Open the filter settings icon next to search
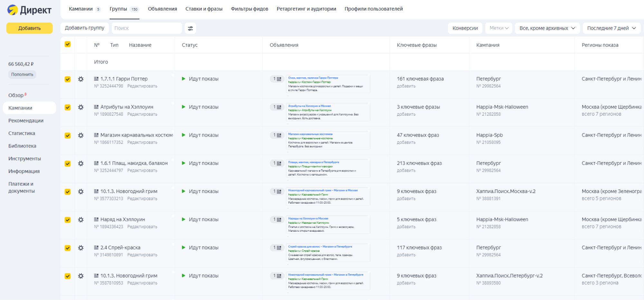 [x=190, y=28]
